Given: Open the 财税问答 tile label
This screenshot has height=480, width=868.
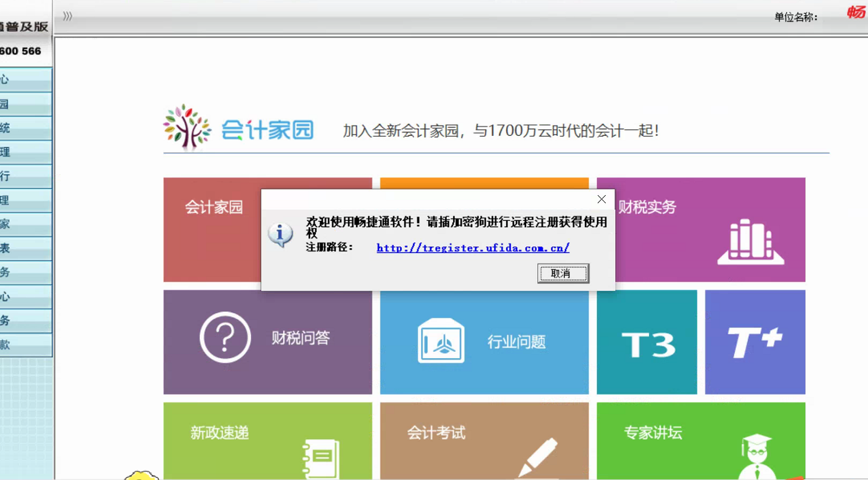Looking at the screenshot, I should click(x=301, y=338).
